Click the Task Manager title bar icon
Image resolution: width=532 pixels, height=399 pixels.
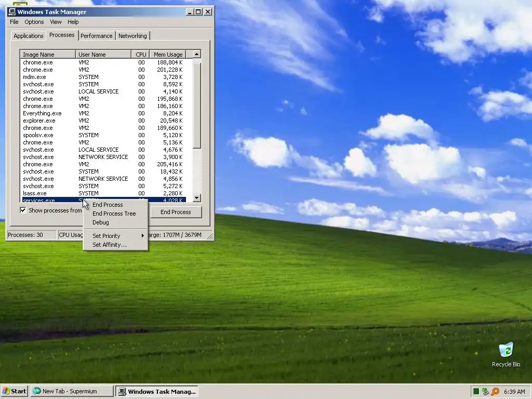[12, 12]
